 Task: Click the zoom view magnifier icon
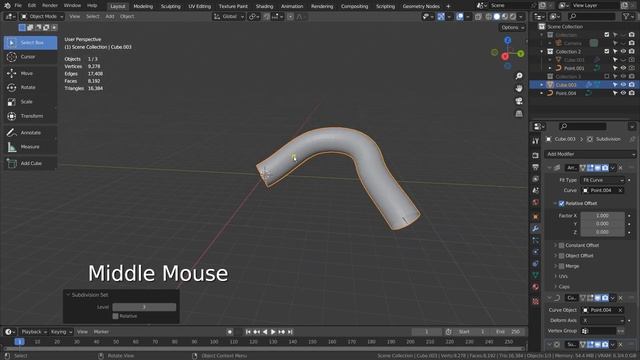point(519,76)
